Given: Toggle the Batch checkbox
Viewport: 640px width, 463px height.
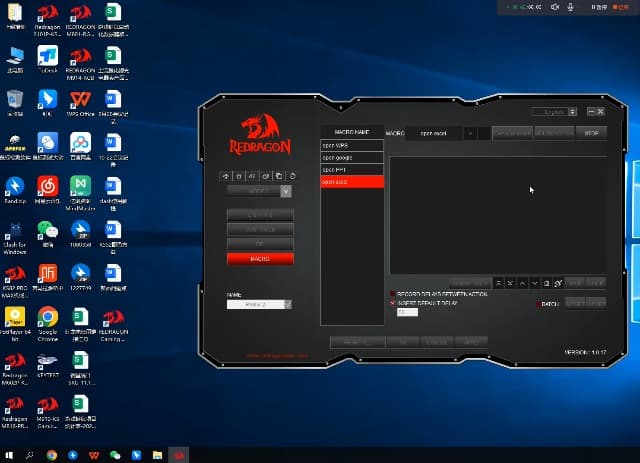Looking at the screenshot, I should click(x=538, y=304).
